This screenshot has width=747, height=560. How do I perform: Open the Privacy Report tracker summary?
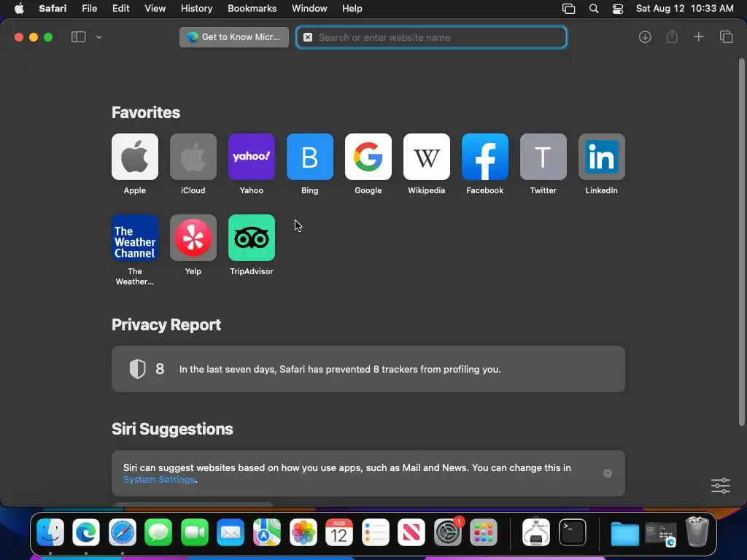point(368,369)
